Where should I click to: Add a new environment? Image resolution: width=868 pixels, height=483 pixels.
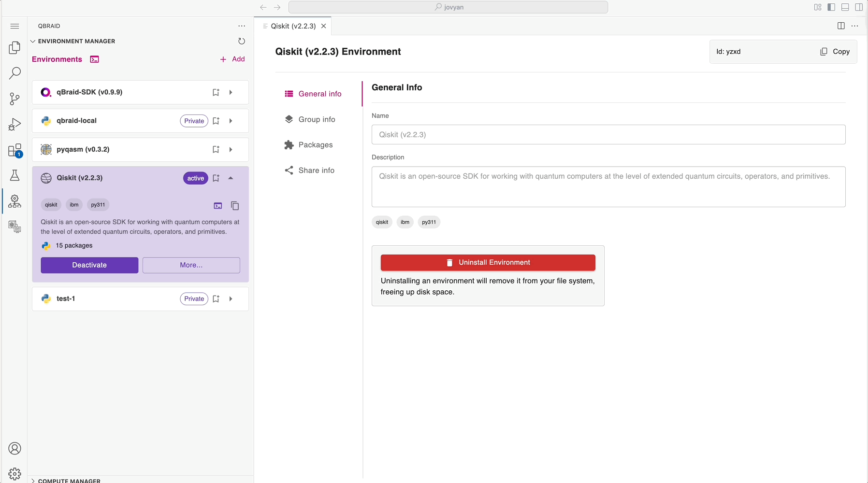pos(232,59)
